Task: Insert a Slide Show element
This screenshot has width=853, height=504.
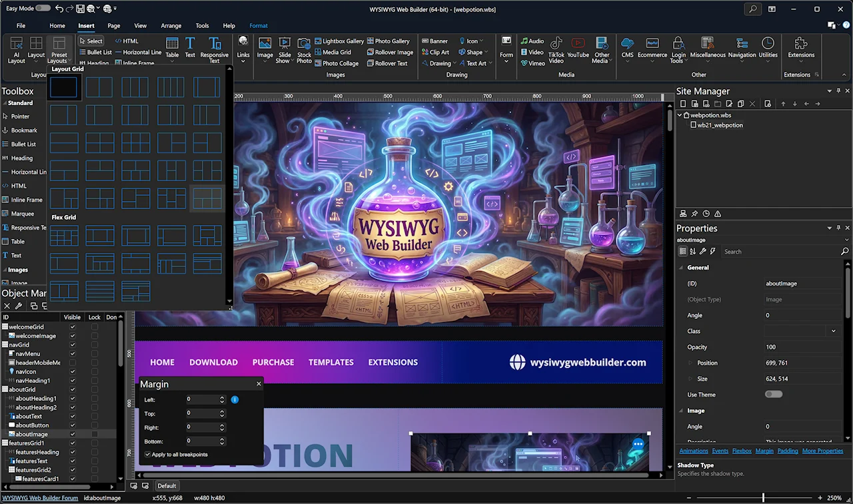Action: [x=283, y=51]
